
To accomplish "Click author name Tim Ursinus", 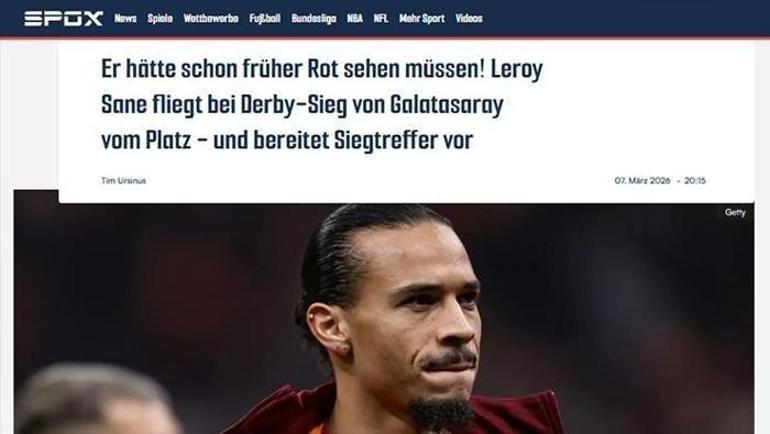I will point(123,181).
